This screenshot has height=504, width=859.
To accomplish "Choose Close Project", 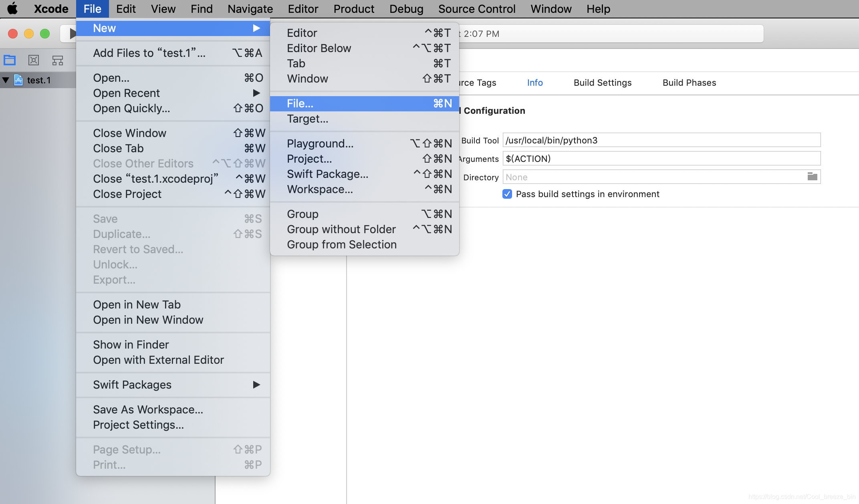I will [x=173, y=194].
